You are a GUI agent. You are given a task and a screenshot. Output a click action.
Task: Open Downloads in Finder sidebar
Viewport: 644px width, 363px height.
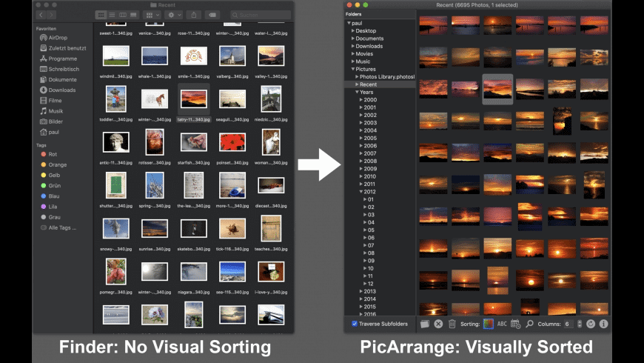[x=58, y=90]
